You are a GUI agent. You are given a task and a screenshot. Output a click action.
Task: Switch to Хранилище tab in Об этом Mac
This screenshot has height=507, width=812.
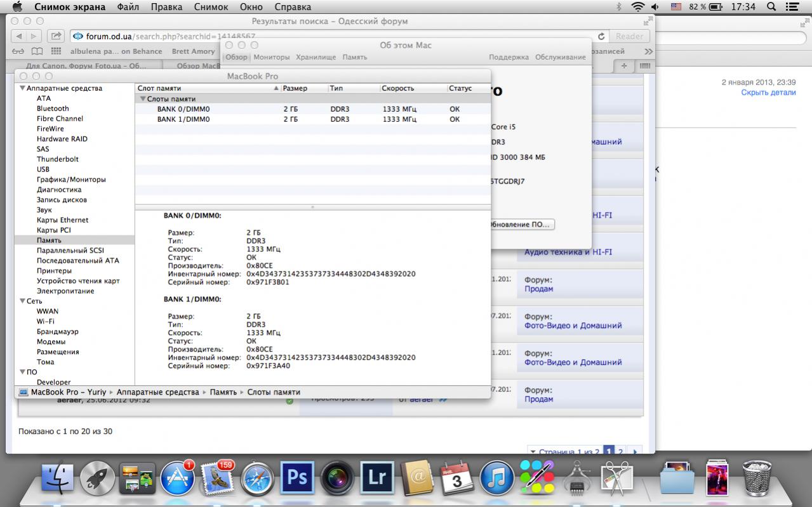pyautogui.click(x=316, y=57)
